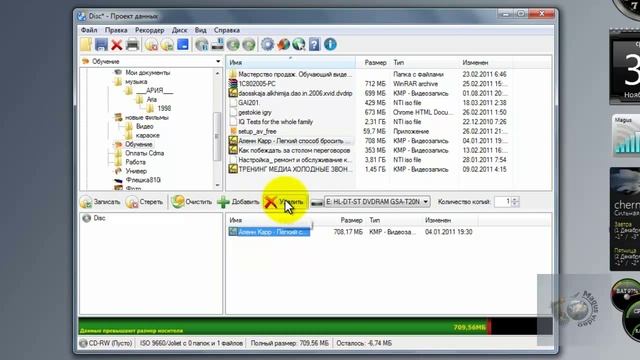Click the green disc capacity bar
The width and height of the screenshot is (640, 360).
pos(284,326)
